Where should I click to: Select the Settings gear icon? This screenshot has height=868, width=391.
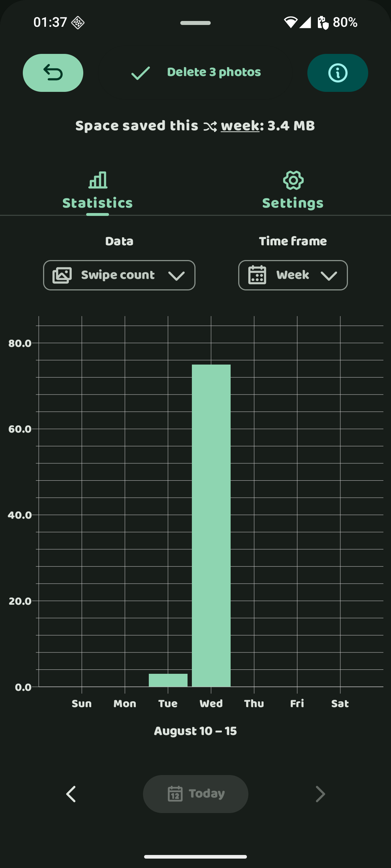point(293,180)
